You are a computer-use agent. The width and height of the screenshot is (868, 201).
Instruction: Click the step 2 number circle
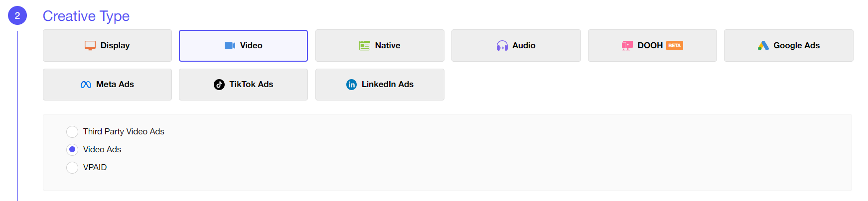tap(17, 16)
